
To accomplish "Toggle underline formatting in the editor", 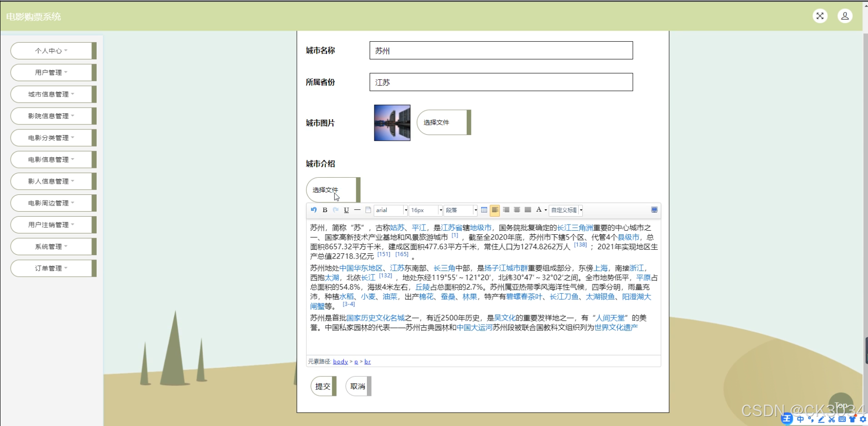I will [346, 210].
